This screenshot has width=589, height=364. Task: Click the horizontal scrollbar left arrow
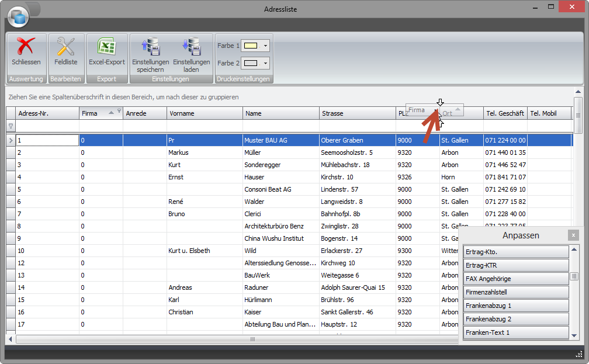(x=11, y=339)
